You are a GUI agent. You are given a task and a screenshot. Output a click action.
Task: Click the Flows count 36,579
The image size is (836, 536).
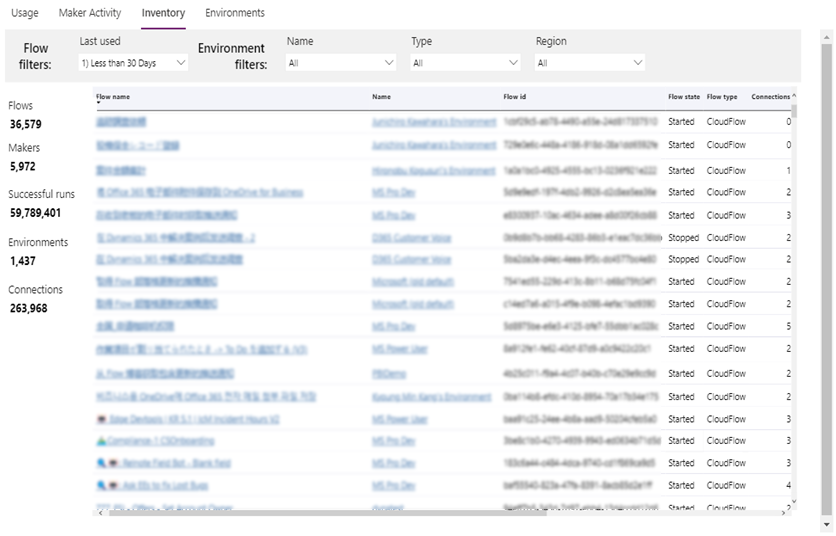click(26, 124)
